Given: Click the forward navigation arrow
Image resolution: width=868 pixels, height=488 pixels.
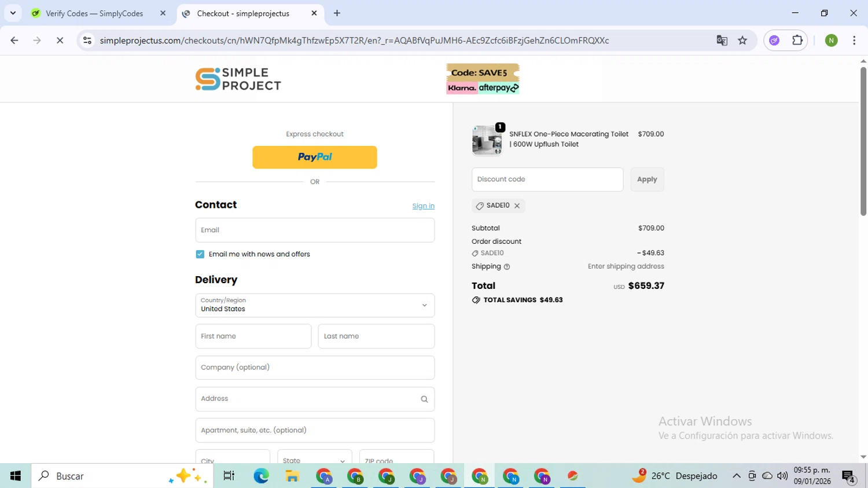Looking at the screenshot, I should point(37,41).
